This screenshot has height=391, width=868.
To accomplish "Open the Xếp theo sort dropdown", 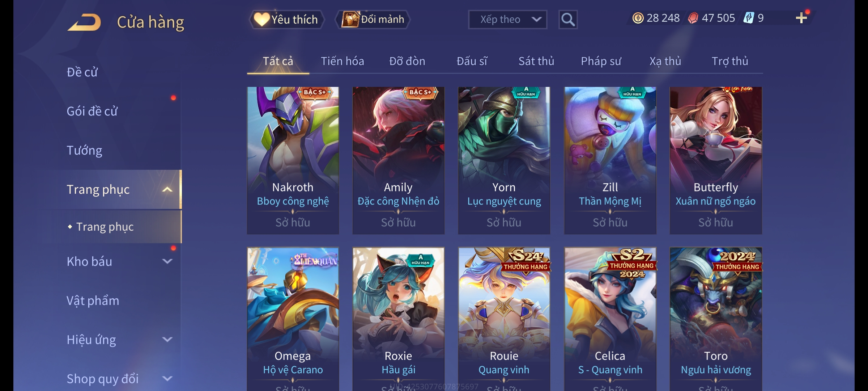I will click(x=507, y=20).
